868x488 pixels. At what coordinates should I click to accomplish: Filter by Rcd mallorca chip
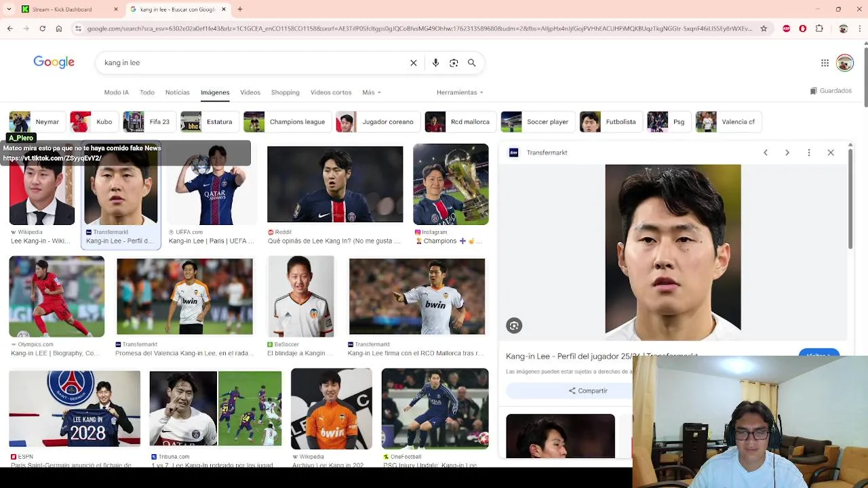point(460,122)
